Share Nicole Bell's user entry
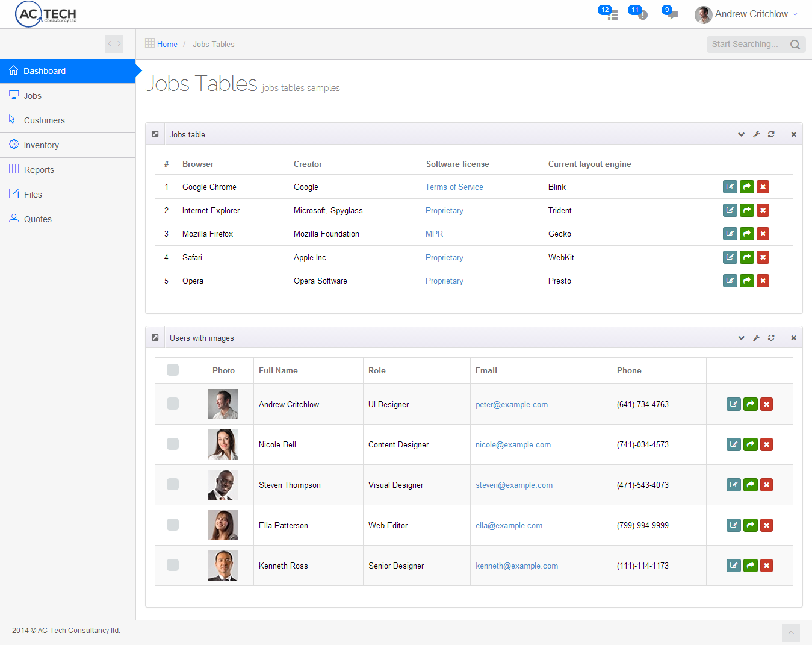This screenshot has height=645, width=812. click(x=751, y=444)
